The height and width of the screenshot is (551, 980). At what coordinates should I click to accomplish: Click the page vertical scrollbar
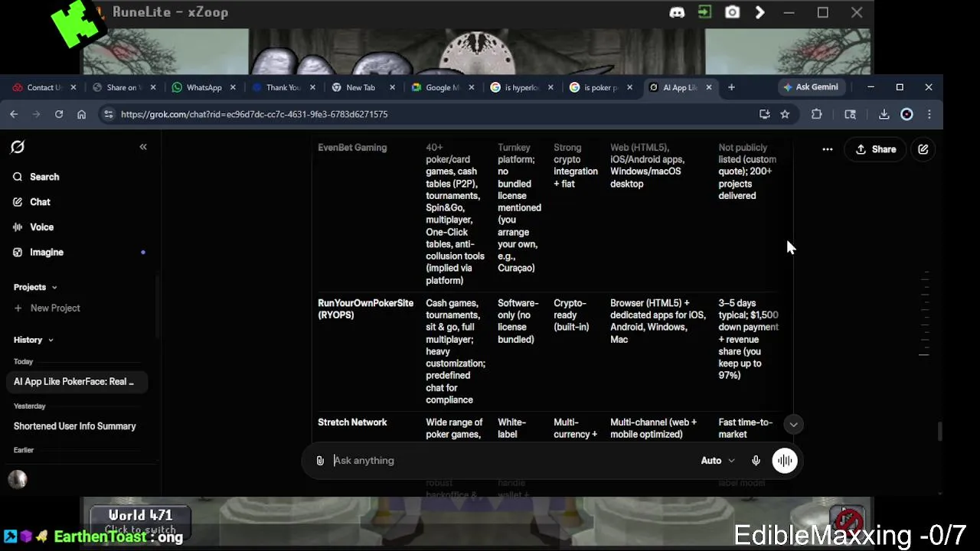click(x=939, y=431)
